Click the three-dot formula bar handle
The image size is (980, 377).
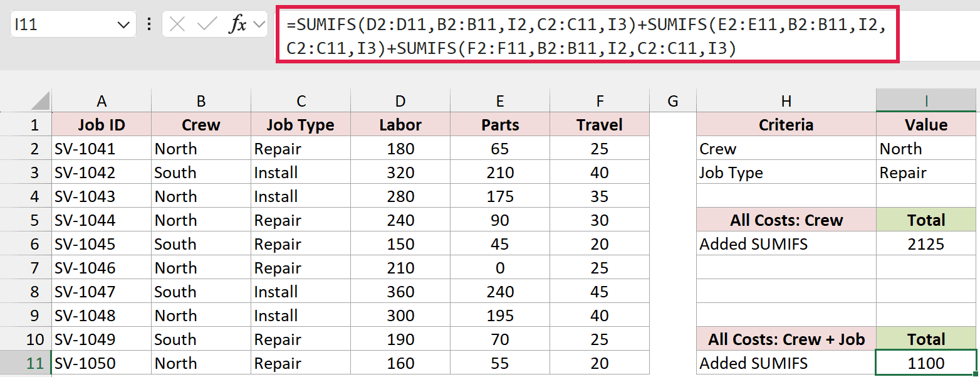pos(149,24)
